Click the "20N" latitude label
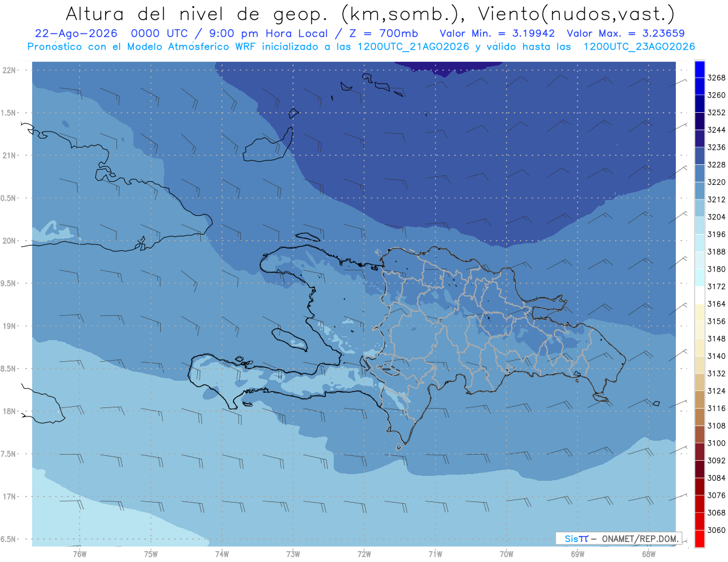The height and width of the screenshot is (562, 728). pyautogui.click(x=10, y=241)
